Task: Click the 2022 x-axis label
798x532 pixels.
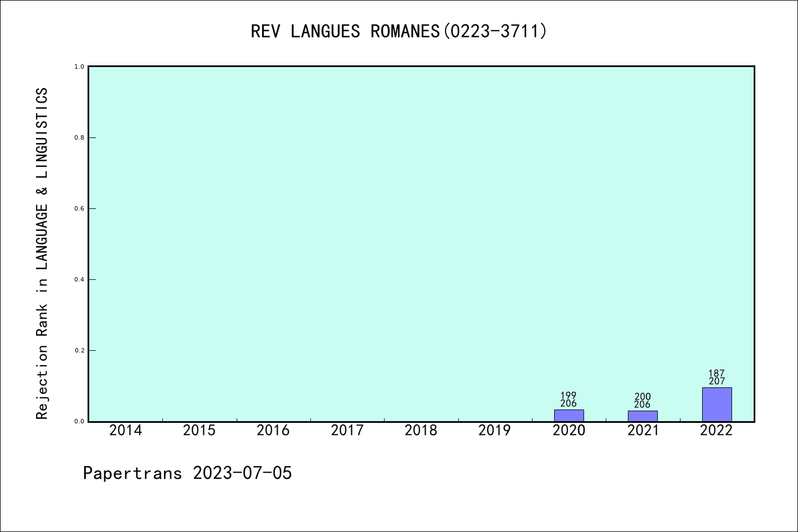Action: click(x=717, y=430)
